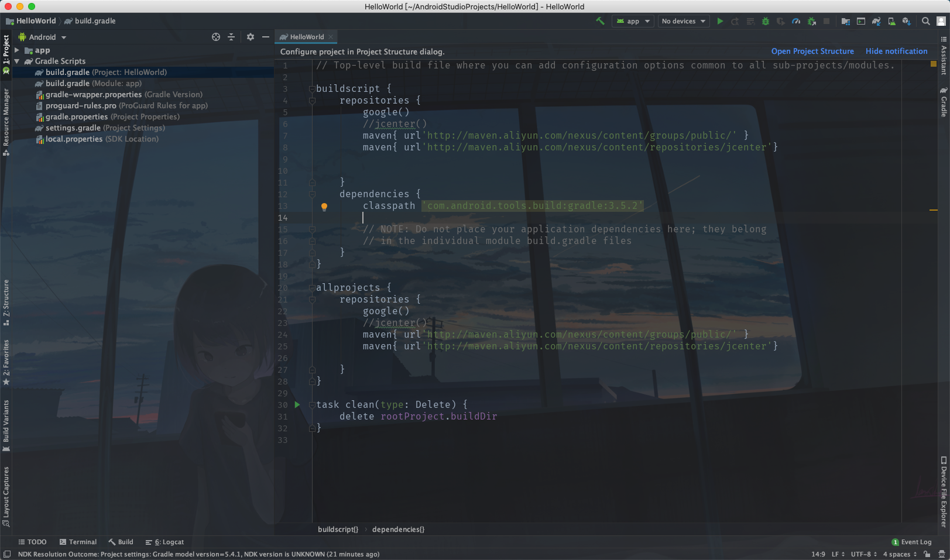
Task: Open the 6: Logcat tool window tab
Action: coord(164,542)
